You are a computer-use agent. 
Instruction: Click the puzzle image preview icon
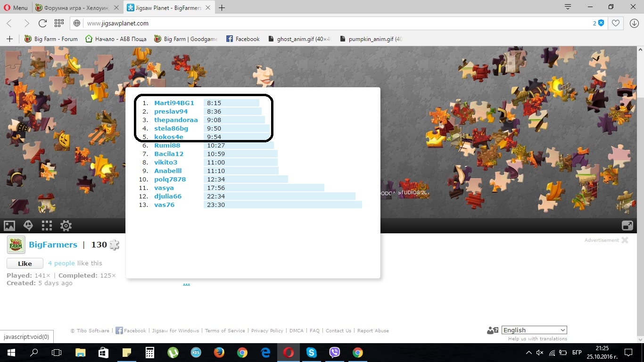click(9, 226)
